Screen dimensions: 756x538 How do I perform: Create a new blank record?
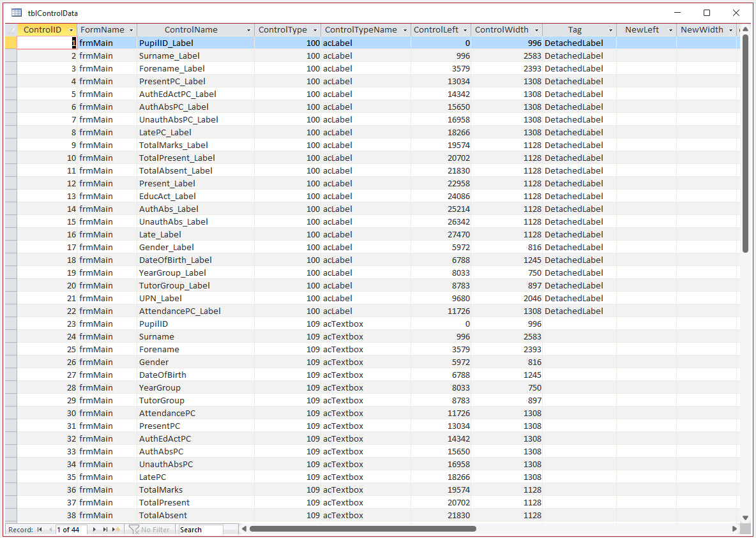point(116,529)
